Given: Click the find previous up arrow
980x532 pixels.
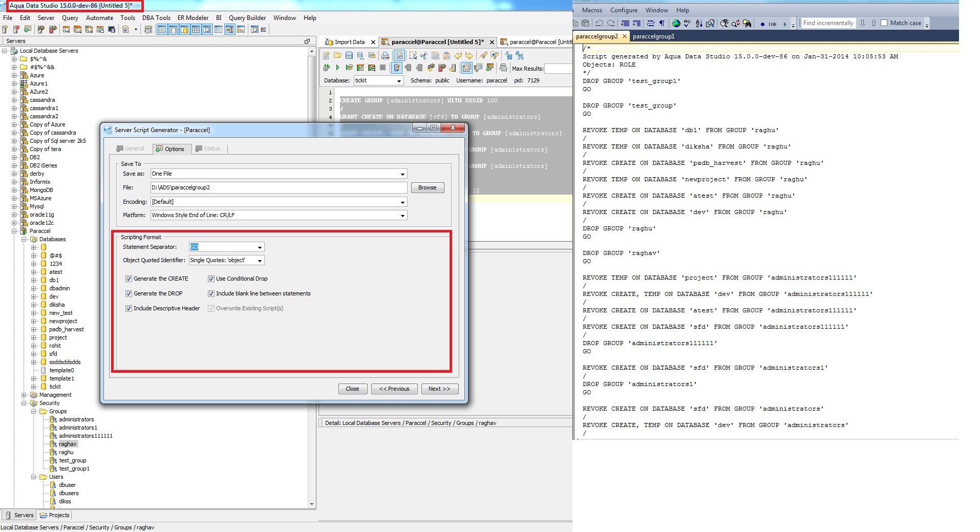Looking at the screenshot, I should coord(874,23).
